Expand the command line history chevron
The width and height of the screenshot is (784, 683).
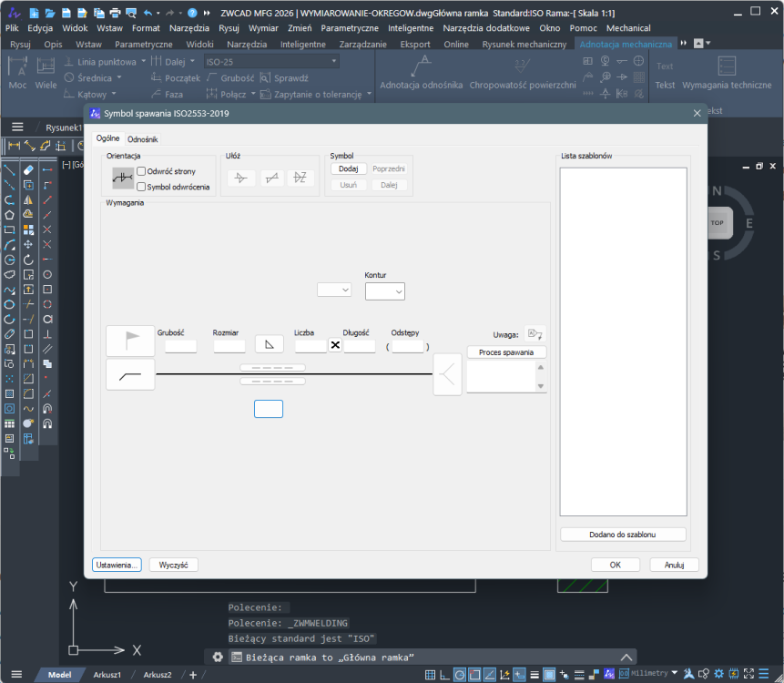tap(626, 658)
